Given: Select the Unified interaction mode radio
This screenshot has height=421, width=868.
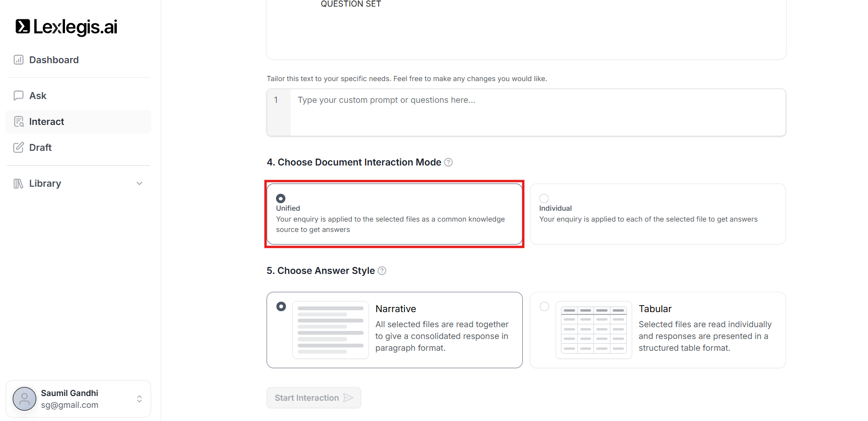Looking at the screenshot, I should [x=281, y=198].
